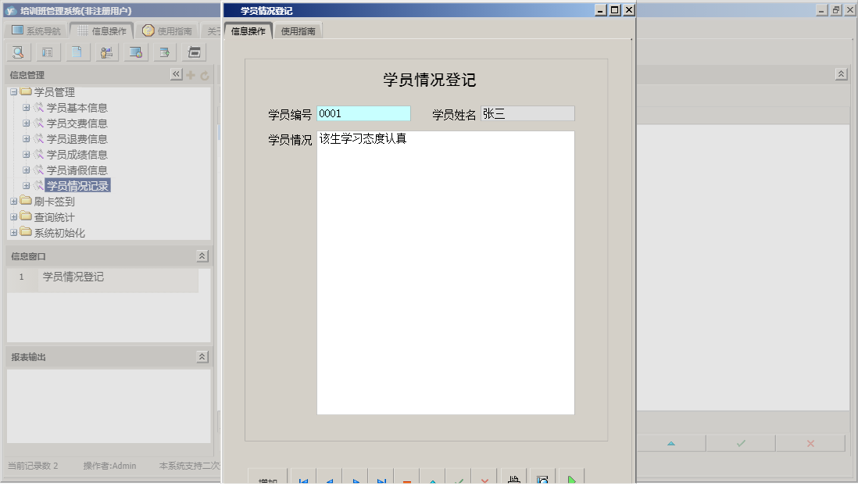
Task: Select the monitor display toolbar icon
Action: coord(134,52)
